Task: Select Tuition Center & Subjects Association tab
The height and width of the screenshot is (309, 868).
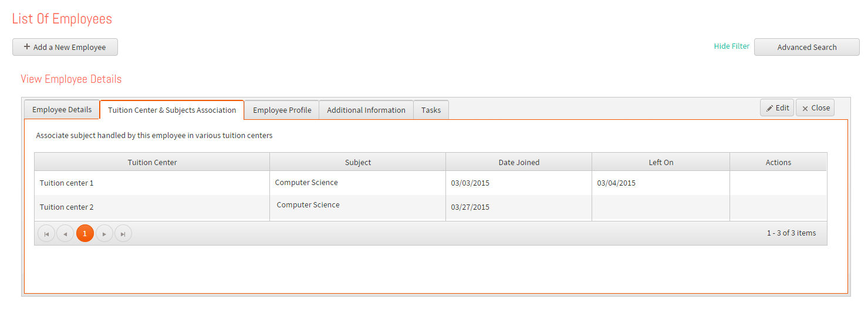Action: coord(172,110)
